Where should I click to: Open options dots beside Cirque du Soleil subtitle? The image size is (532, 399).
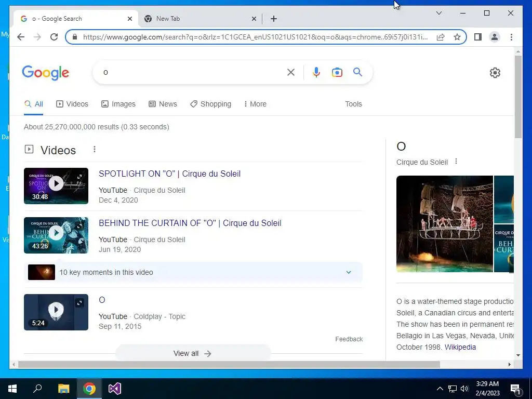[x=456, y=161]
